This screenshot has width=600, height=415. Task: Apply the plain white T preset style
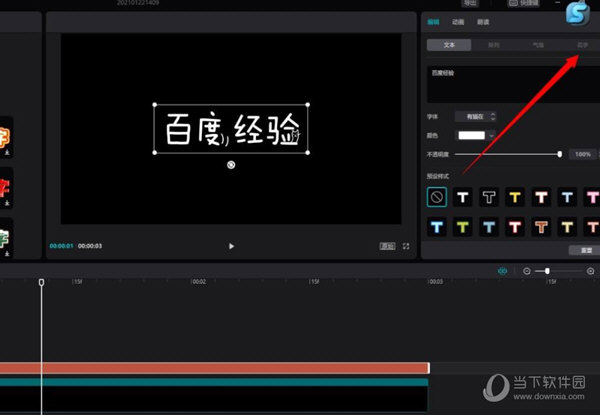pos(463,197)
